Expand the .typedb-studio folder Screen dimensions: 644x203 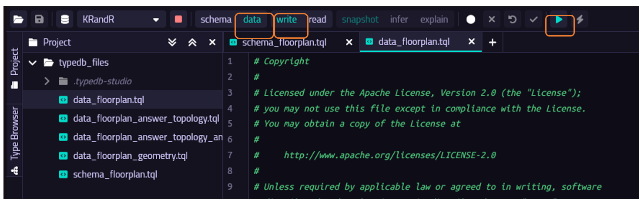[47, 81]
